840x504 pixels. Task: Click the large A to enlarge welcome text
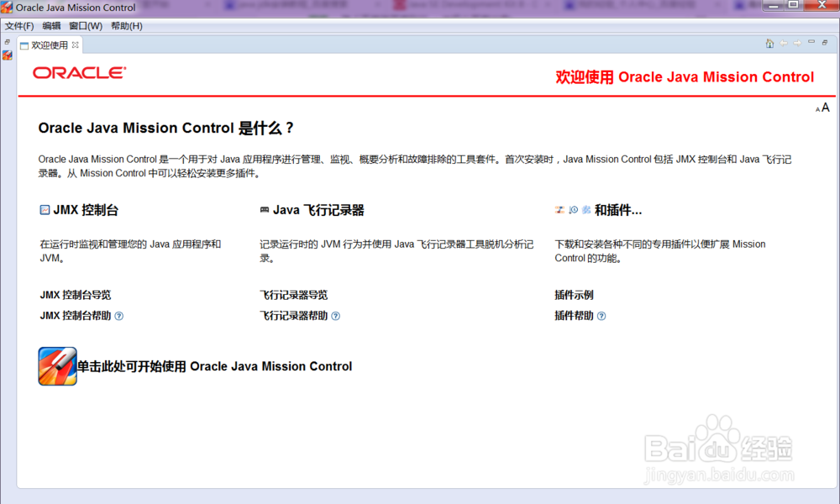click(826, 107)
